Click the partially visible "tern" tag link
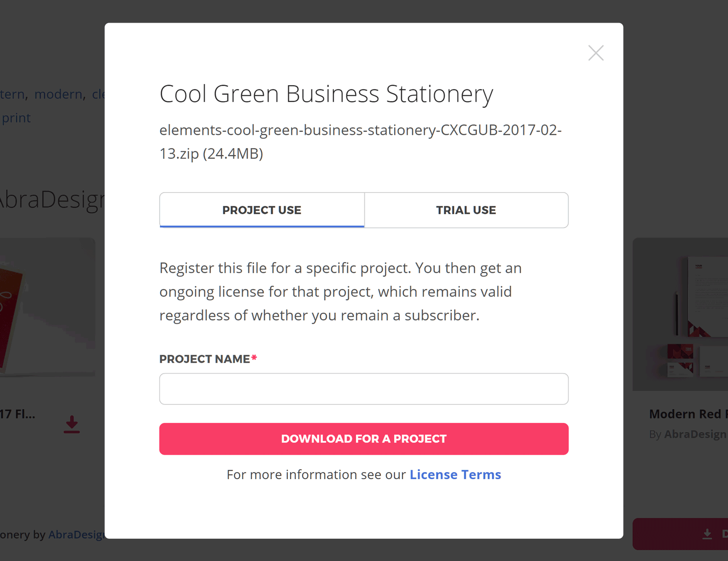Screen dimensions: 728x561 point(12,94)
